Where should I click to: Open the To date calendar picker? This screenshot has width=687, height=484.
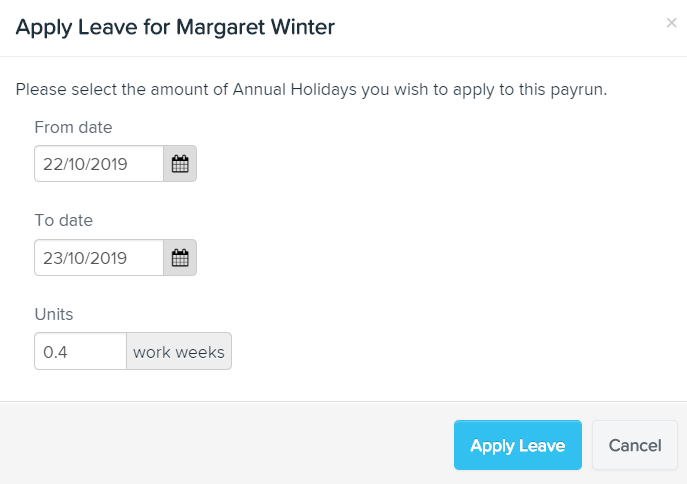pyautogui.click(x=180, y=258)
